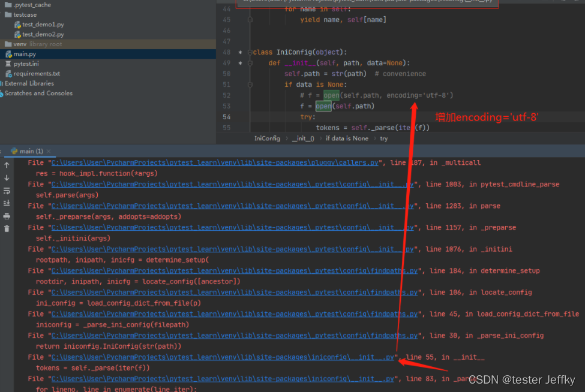Open findpaths.py link at line 45
Image resolution: width=585 pixels, height=392 pixels.
point(234,314)
